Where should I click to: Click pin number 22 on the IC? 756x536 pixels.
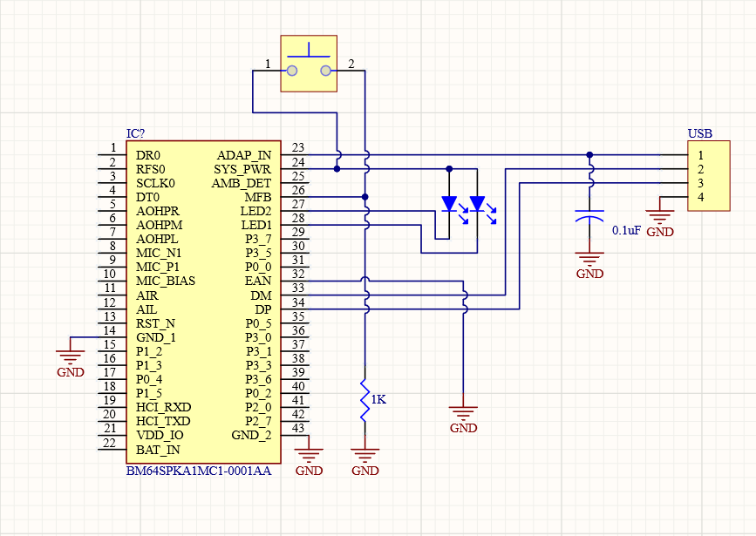coord(110,443)
